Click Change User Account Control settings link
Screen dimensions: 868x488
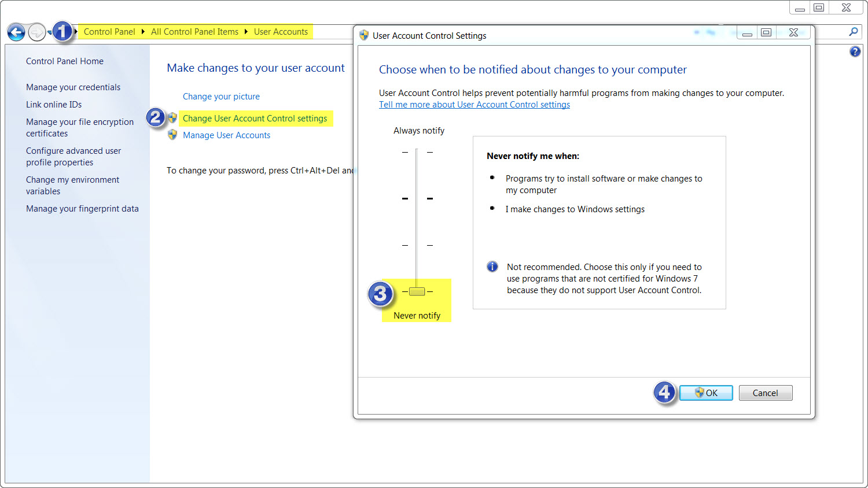click(x=255, y=119)
